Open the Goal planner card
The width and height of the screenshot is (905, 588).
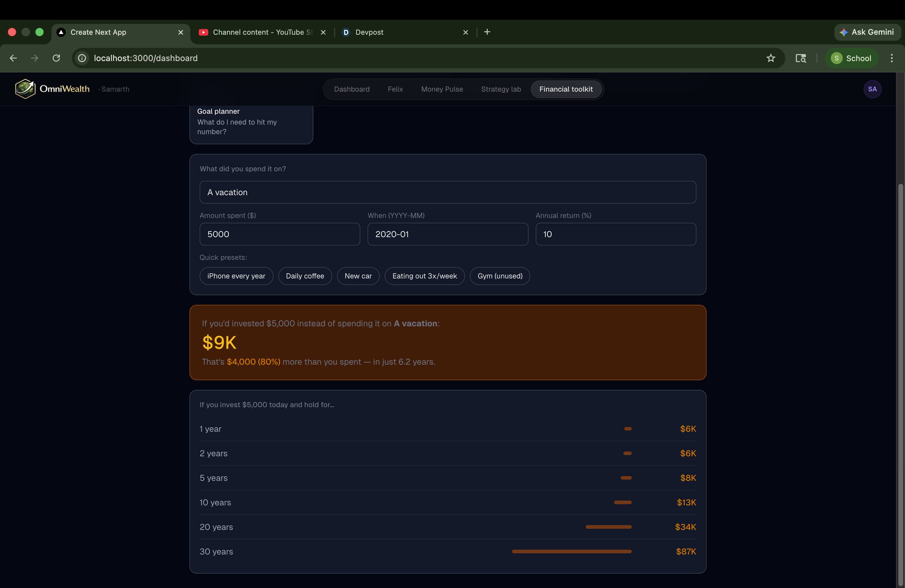[x=251, y=122]
